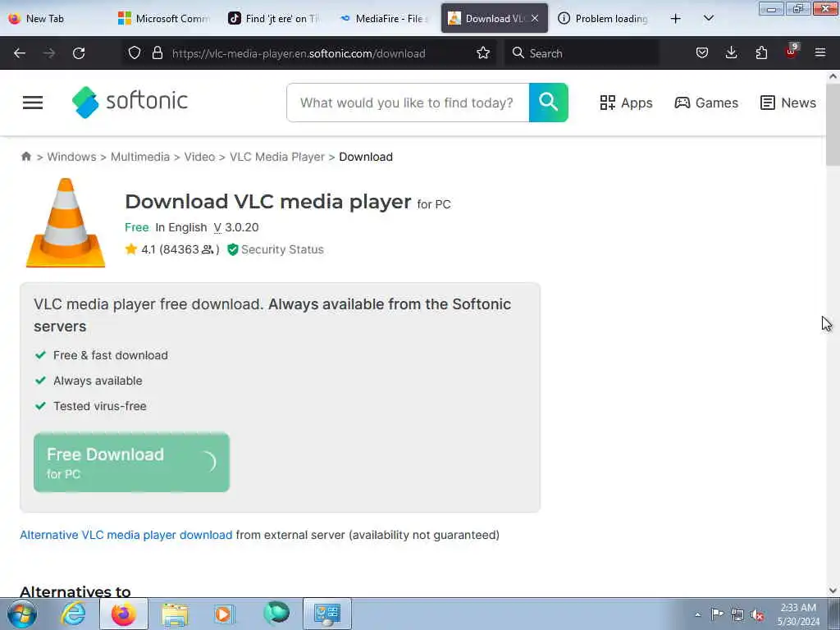840x630 pixels.
Task: Click the URL address bar
Action: pyautogui.click(x=308, y=53)
